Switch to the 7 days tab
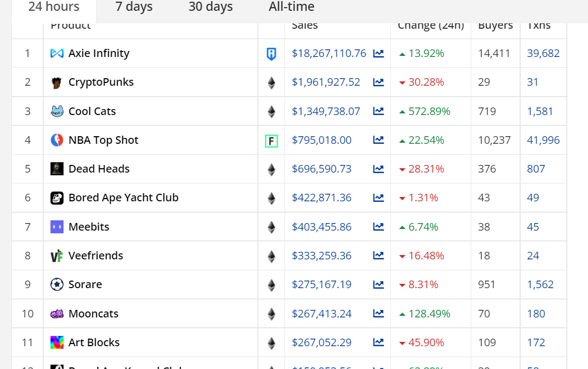Screen dimensions: 588x369 134,7
